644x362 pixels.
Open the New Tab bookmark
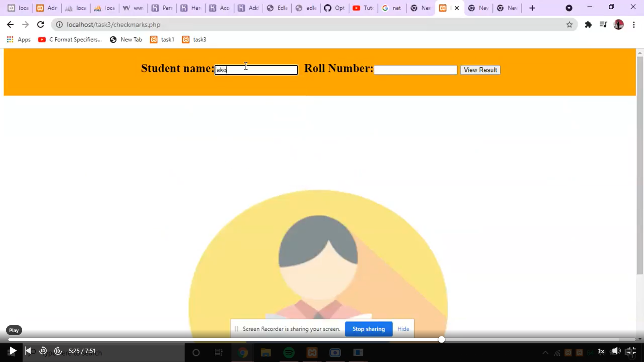[126, 40]
